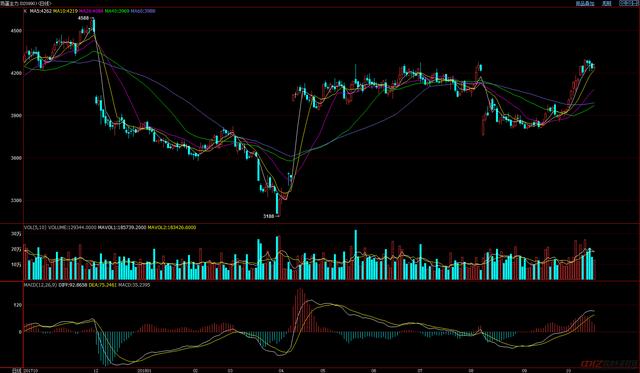This screenshot has width=640, height=373.
Task: Click the 3300 price axis label
Action: point(17,201)
